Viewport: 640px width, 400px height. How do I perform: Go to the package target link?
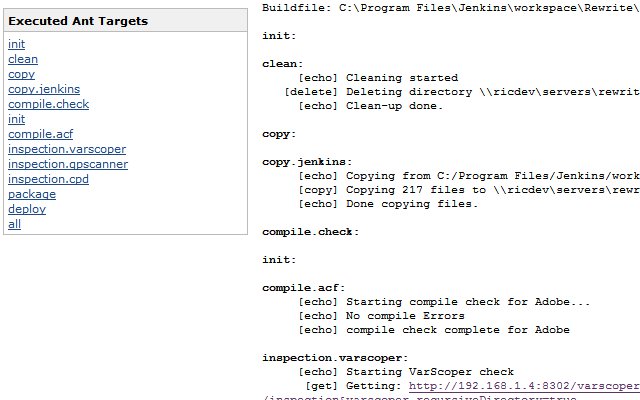(x=32, y=194)
